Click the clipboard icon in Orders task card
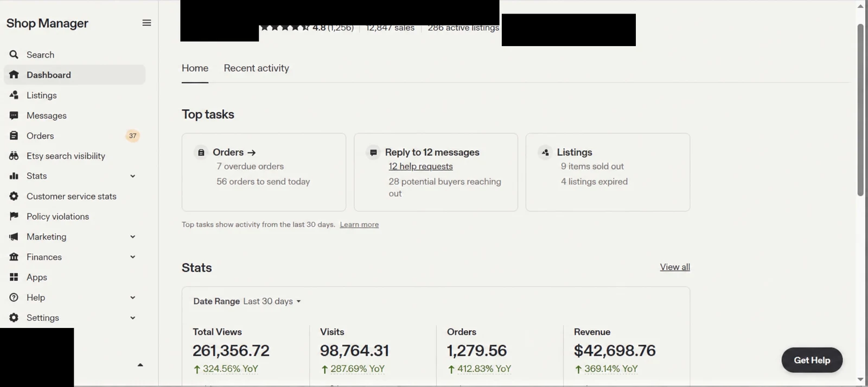Viewport: 868px width, 387px height. (201, 152)
